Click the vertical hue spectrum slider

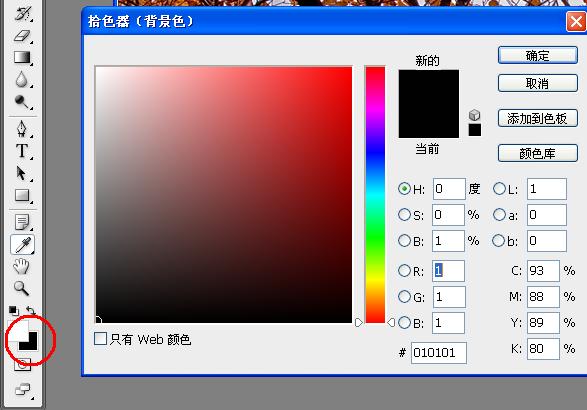(x=375, y=194)
